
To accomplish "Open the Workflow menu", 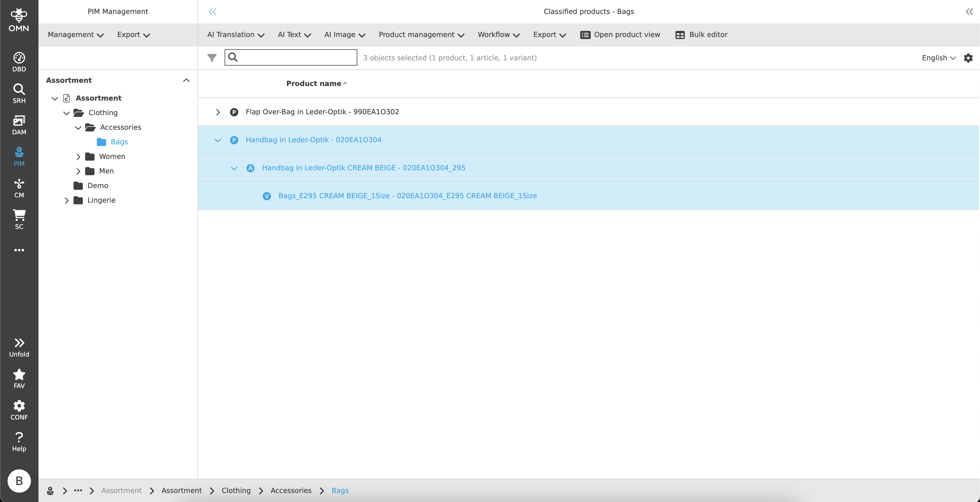I will point(498,35).
